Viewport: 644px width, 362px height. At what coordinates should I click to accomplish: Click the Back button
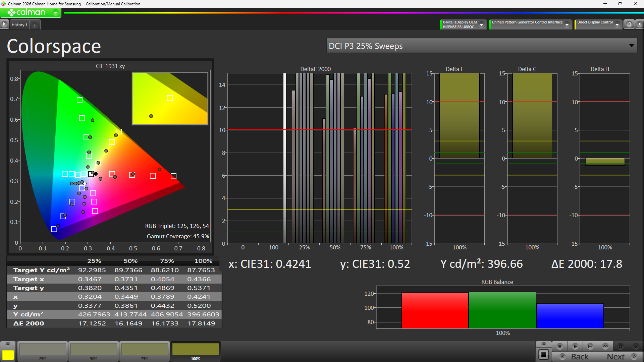coord(575,357)
